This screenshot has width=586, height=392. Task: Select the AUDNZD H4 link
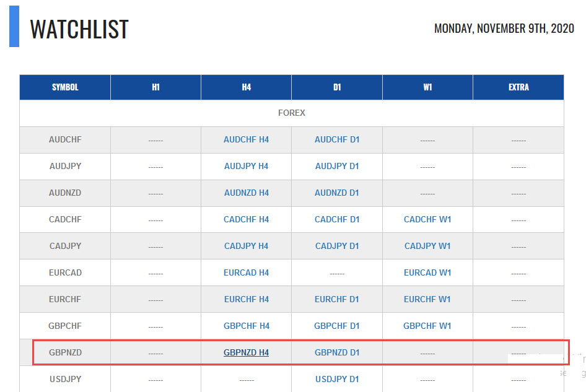point(247,193)
